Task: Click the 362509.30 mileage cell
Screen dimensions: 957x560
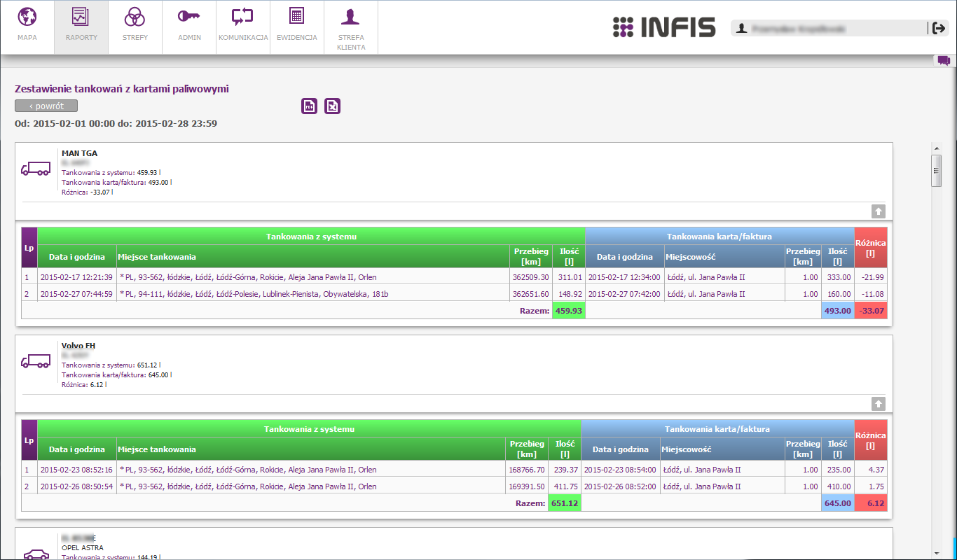Action: pyautogui.click(x=531, y=277)
